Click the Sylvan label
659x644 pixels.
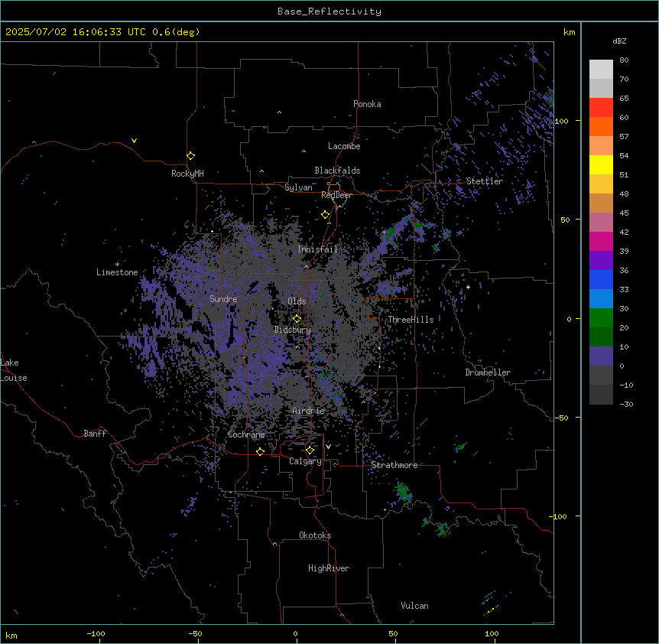pyautogui.click(x=298, y=187)
